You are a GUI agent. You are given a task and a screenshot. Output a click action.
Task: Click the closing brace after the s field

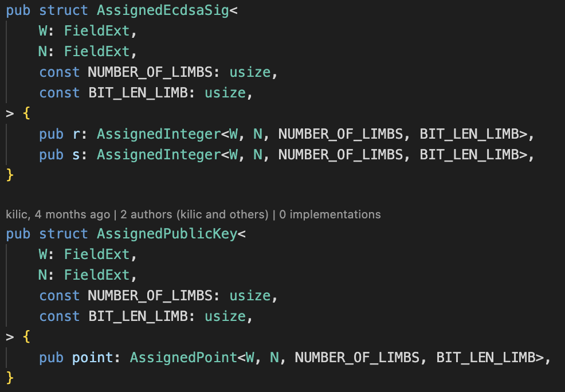(x=9, y=174)
